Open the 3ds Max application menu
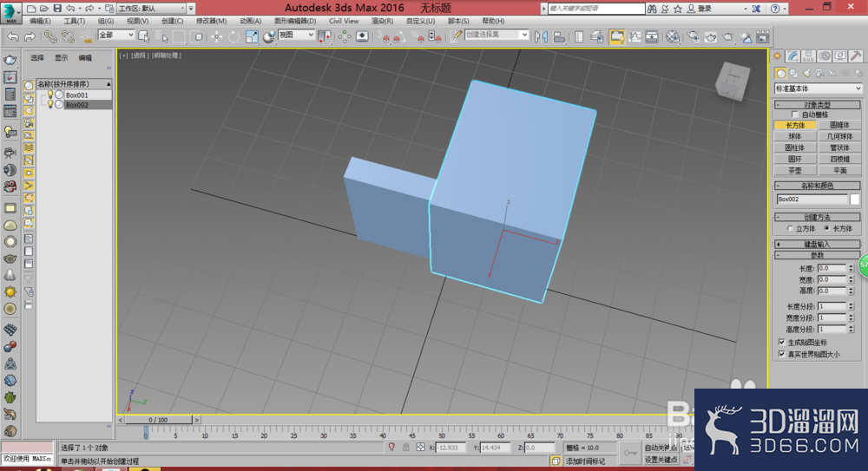 [x=10, y=11]
